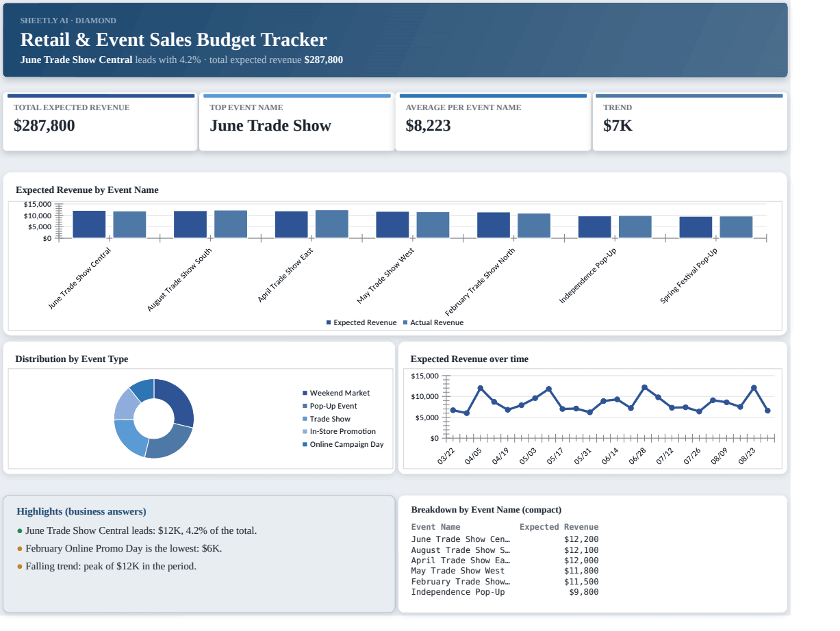
Task: Click the Trend card value $7K
Action: click(618, 126)
